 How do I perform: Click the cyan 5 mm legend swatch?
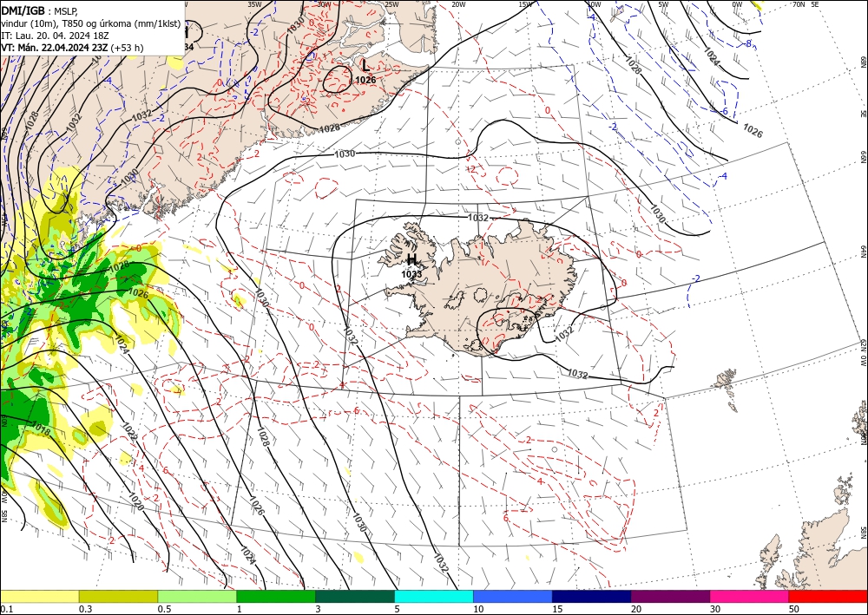pos(434,596)
